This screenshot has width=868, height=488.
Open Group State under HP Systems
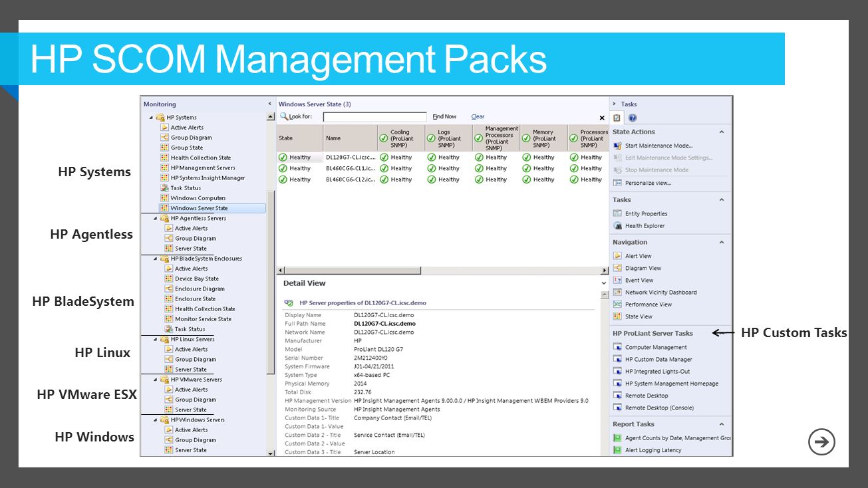[187, 148]
